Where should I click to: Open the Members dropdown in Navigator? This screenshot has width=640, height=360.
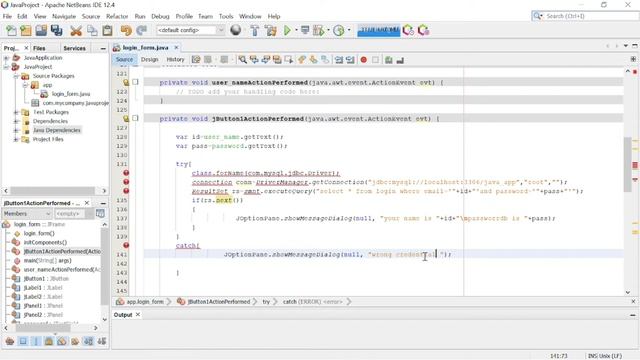click(27, 213)
